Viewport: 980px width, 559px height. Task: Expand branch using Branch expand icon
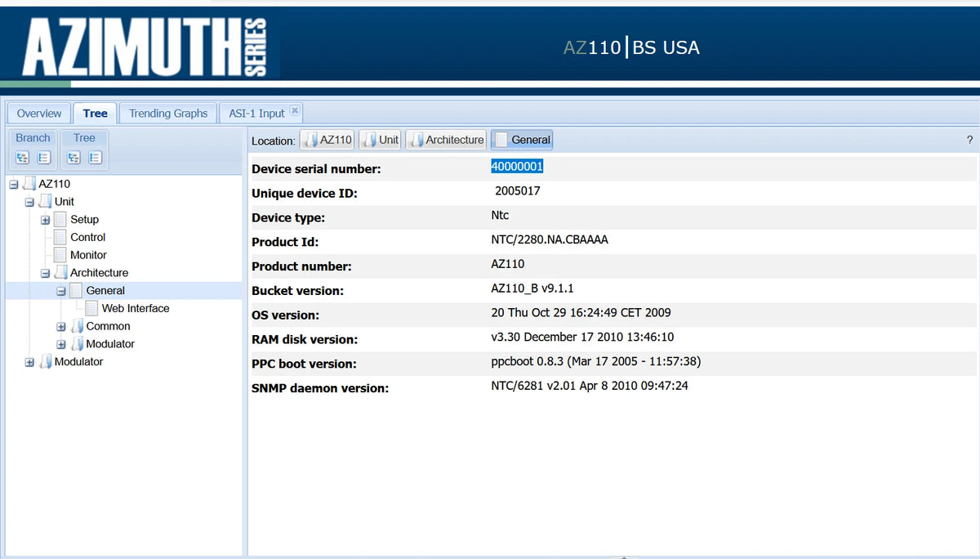(23, 158)
